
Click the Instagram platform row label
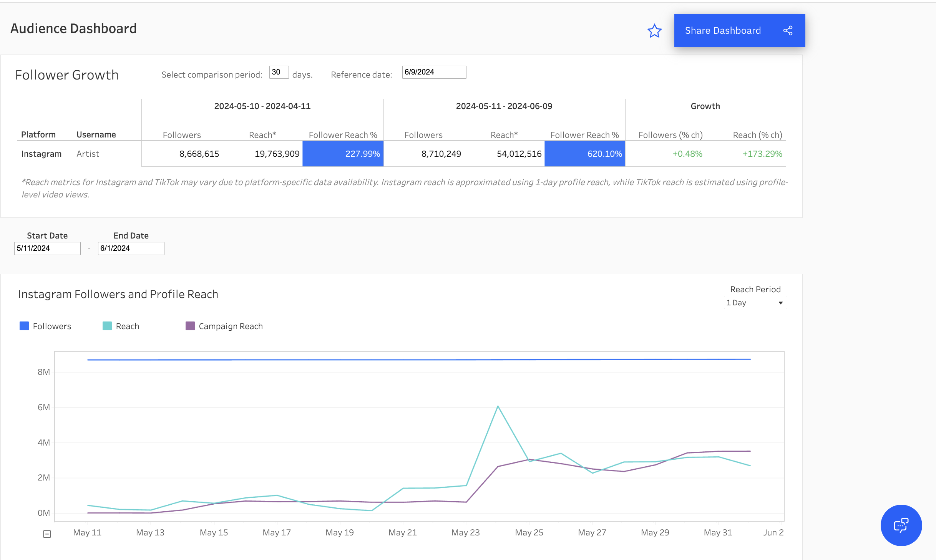click(x=41, y=154)
